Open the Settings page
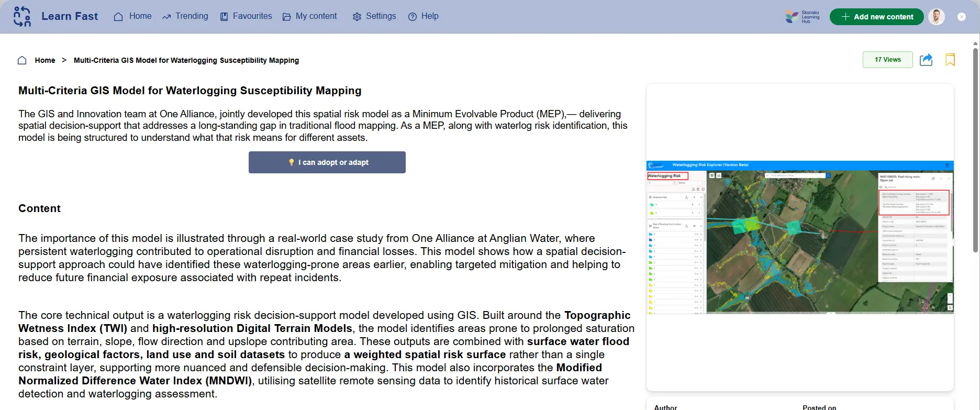 (x=374, y=16)
